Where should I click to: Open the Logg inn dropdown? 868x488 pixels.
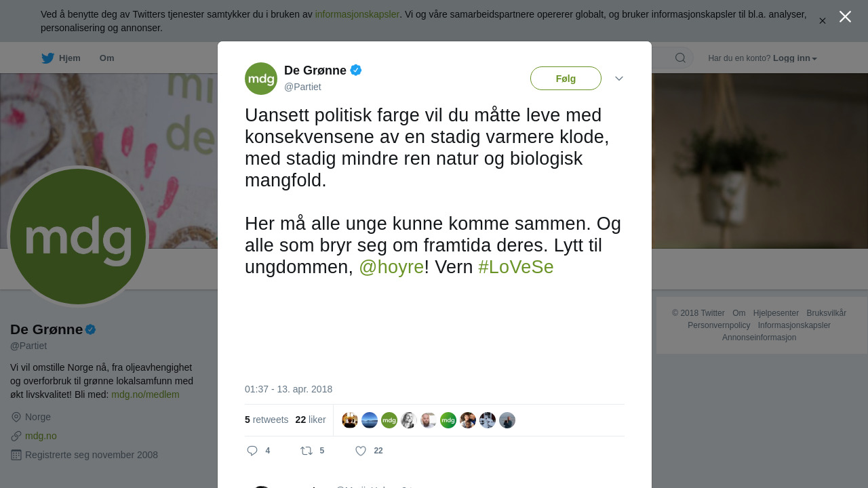point(795,58)
